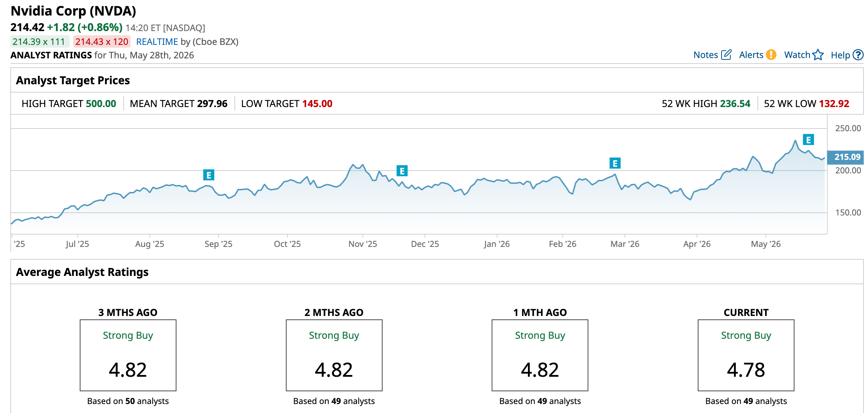
Task: Click the earnings E marker near Dec '25
Action: pos(402,171)
